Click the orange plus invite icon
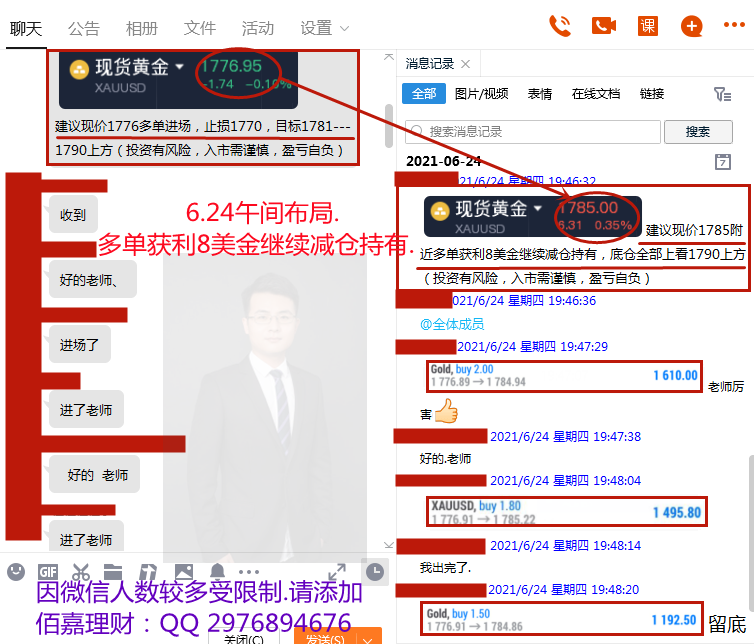Screen dimensions: 754x644 691,26
